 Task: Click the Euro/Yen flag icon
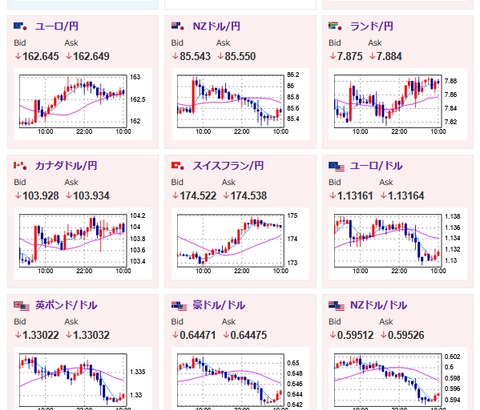[20, 26]
